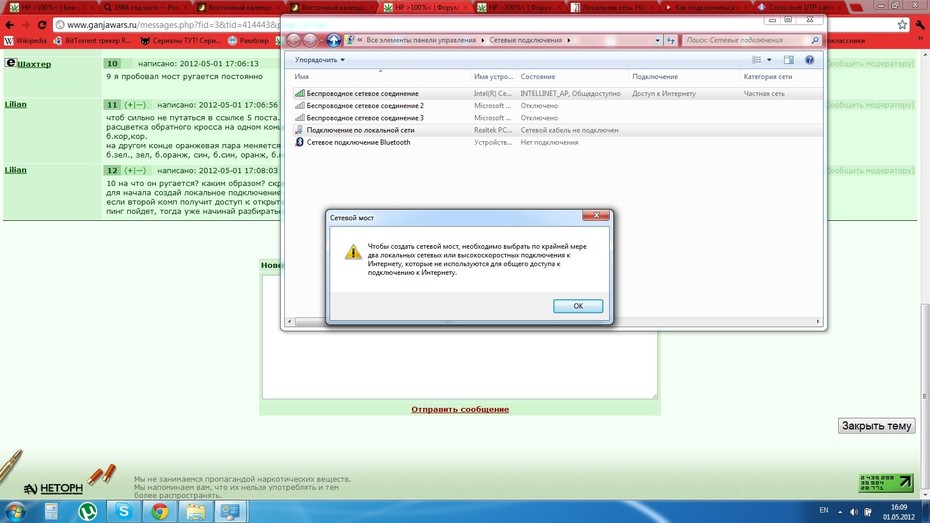Toggle the preview pane icon

pos(788,60)
